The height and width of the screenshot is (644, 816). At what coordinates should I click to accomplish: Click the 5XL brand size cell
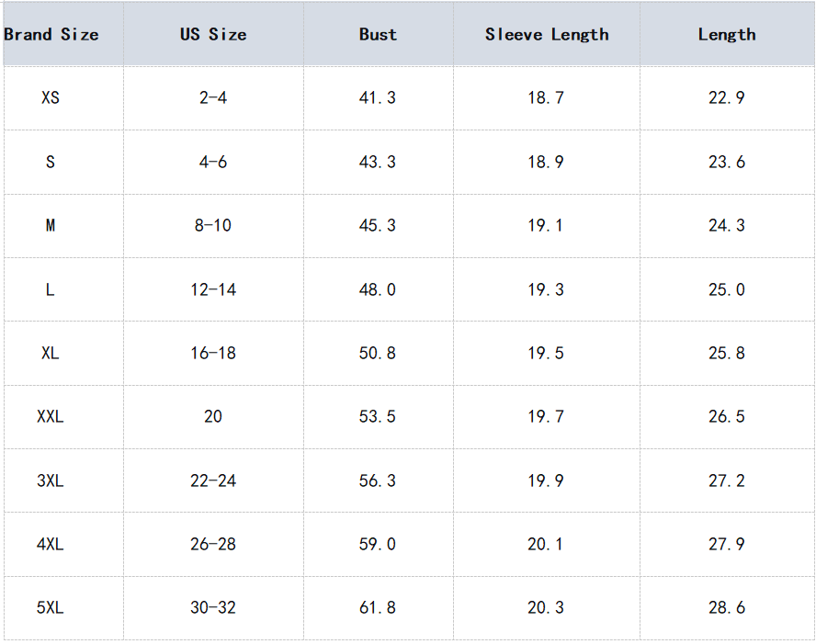coord(51,607)
